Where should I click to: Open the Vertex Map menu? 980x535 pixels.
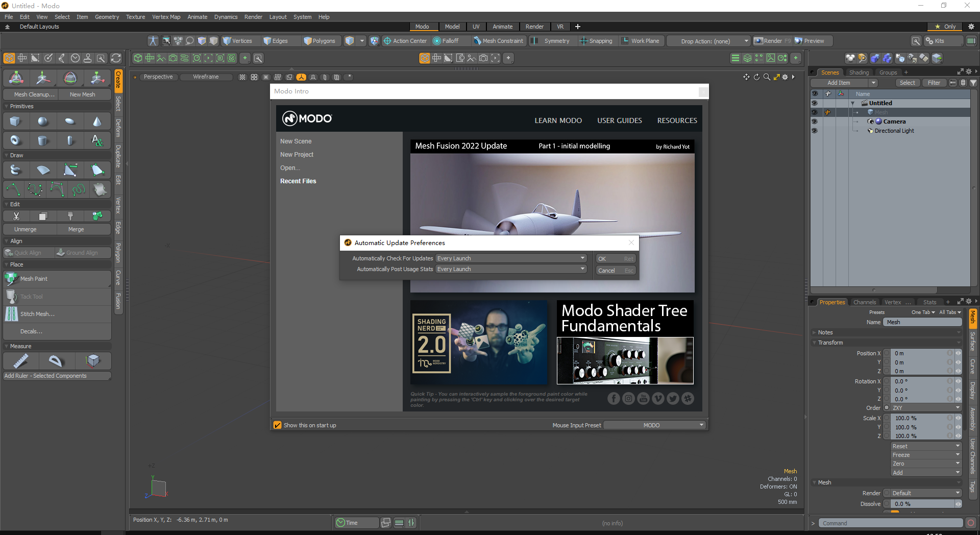(166, 17)
